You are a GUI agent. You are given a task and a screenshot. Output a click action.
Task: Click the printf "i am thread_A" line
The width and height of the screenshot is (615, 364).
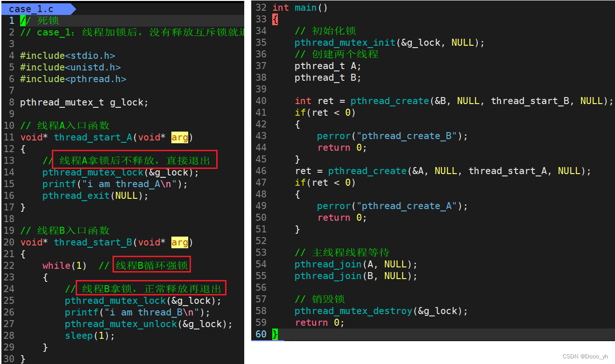tap(115, 184)
